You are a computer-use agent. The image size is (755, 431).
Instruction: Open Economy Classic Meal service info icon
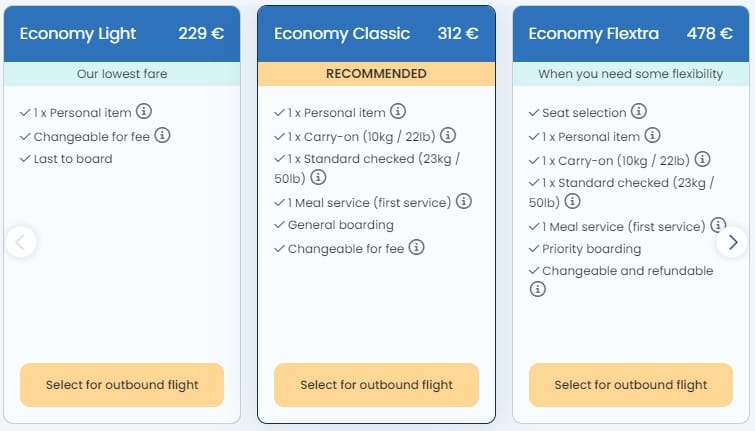[463, 201]
